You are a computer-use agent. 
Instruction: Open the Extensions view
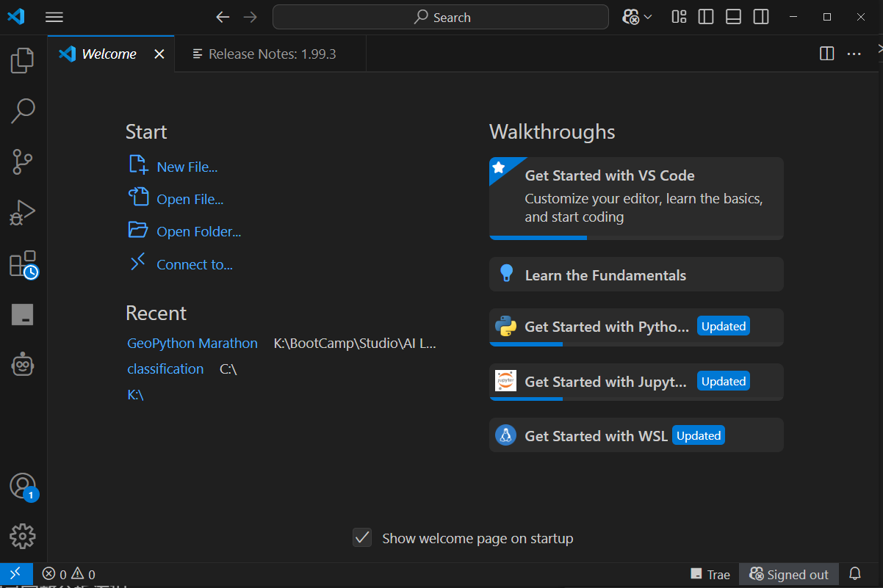point(23,264)
